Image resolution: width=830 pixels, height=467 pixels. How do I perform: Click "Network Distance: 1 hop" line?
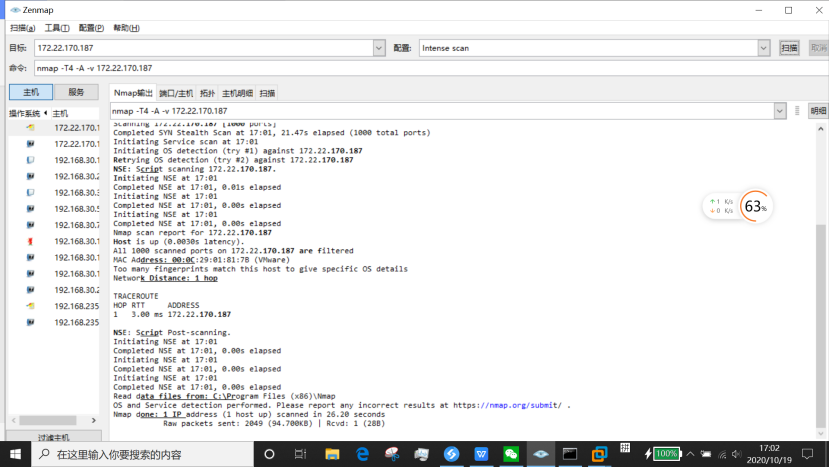tap(165, 278)
